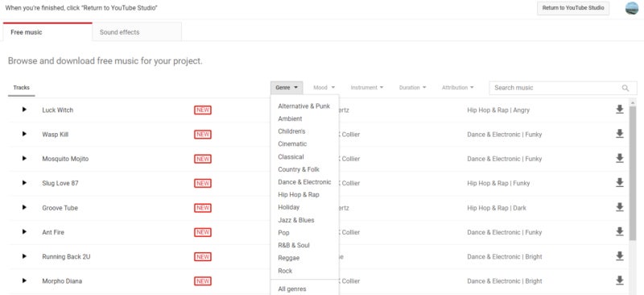Viewport: 644px width, 295px height.
Task: Click NEW badge next to Luck Witch
Action: (x=203, y=110)
